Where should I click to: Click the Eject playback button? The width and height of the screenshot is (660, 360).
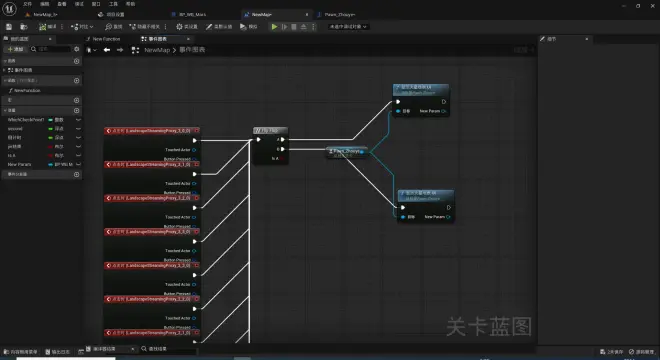[x=303, y=27]
